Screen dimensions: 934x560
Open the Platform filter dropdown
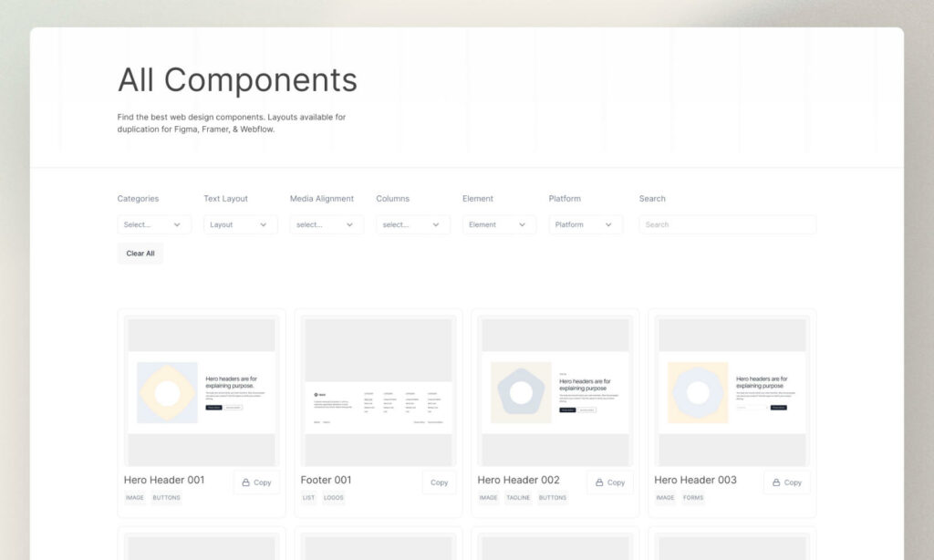point(585,224)
